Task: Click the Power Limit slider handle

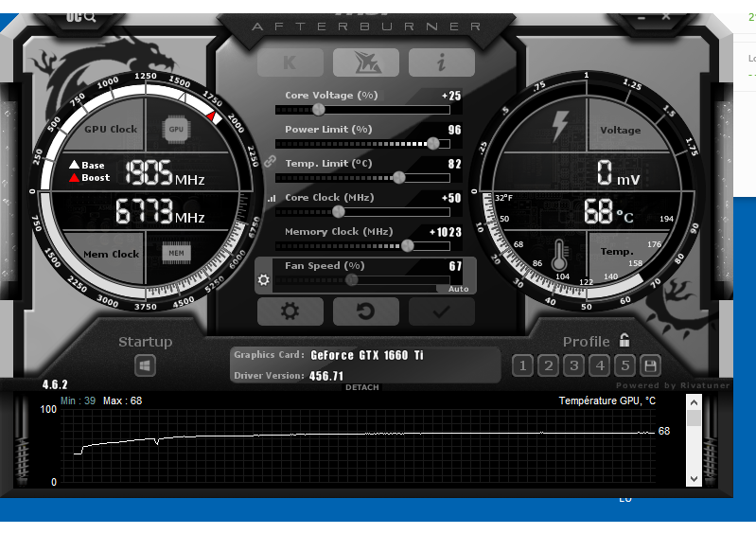Action: 433,143
